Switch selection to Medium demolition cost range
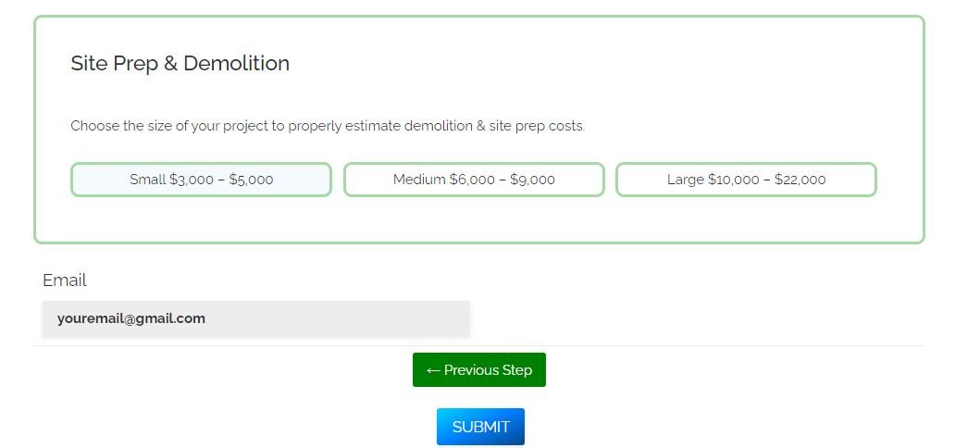 pyautogui.click(x=474, y=180)
